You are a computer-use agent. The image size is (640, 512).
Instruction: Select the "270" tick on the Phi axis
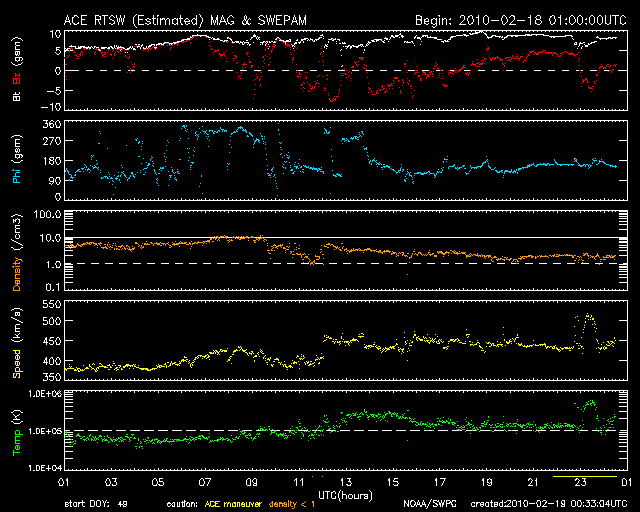pyautogui.click(x=52, y=141)
